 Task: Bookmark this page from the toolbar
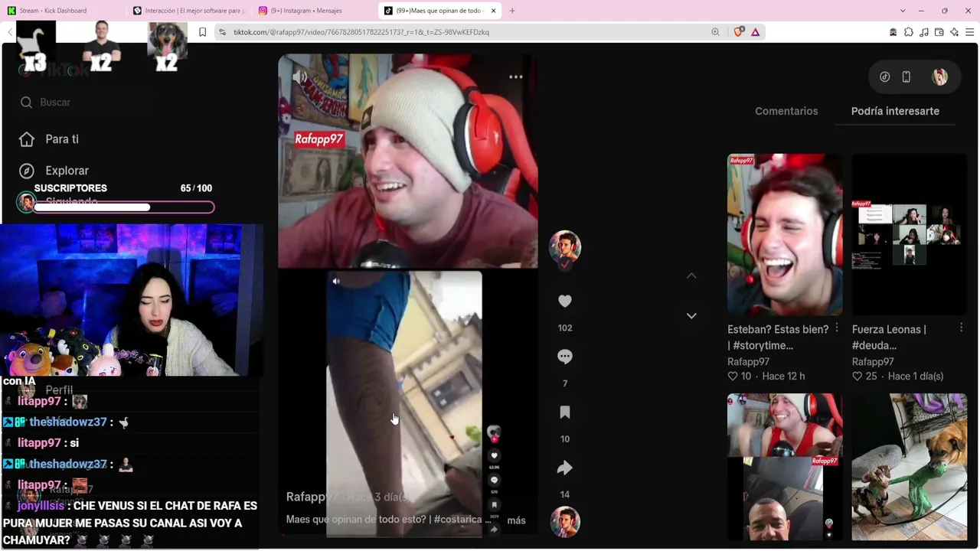pyautogui.click(x=202, y=32)
